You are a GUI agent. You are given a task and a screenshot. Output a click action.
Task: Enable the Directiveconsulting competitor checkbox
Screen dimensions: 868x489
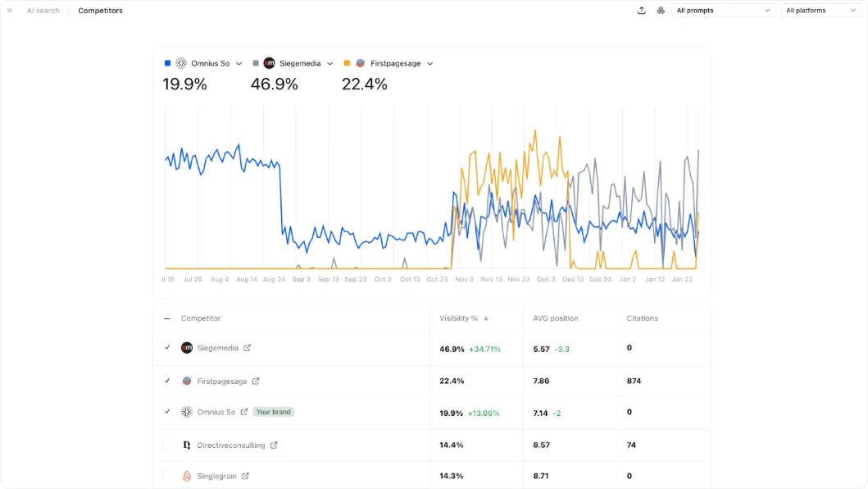pyautogui.click(x=167, y=445)
